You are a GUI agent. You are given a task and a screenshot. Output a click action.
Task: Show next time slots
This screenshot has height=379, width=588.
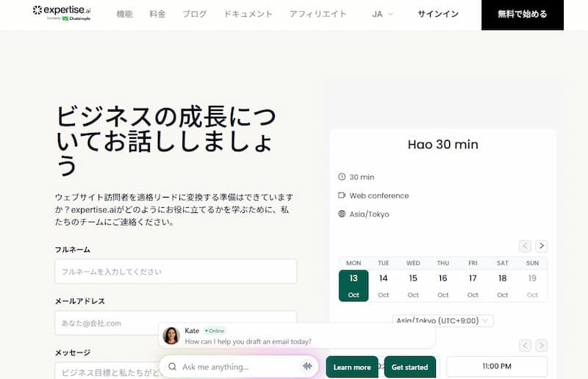pyautogui.click(x=542, y=345)
